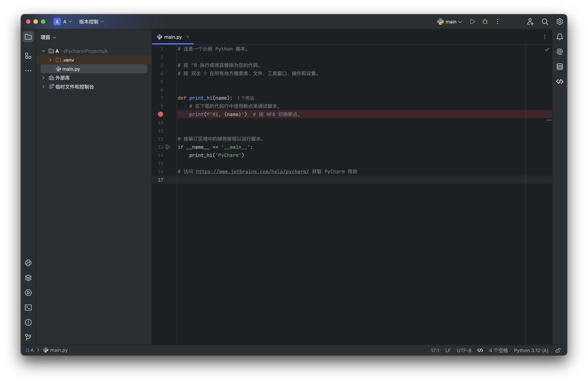
Task: Expand the 外部库 tree node
Action: click(x=43, y=78)
